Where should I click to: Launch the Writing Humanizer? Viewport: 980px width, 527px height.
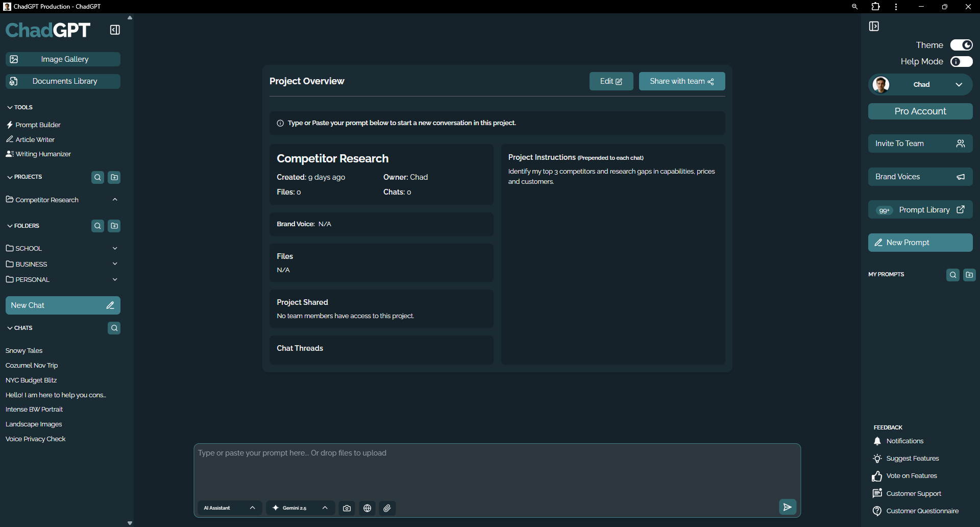click(42, 154)
